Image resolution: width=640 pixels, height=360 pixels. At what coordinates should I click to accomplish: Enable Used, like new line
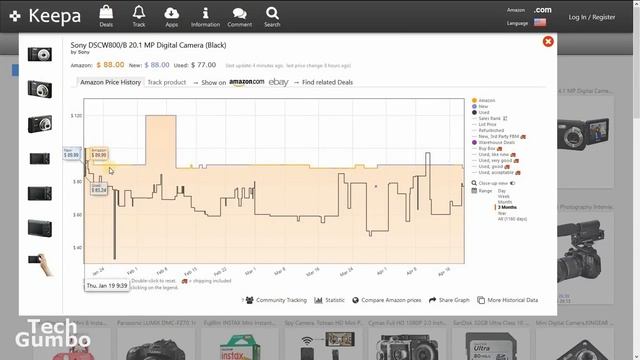click(x=493, y=155)
